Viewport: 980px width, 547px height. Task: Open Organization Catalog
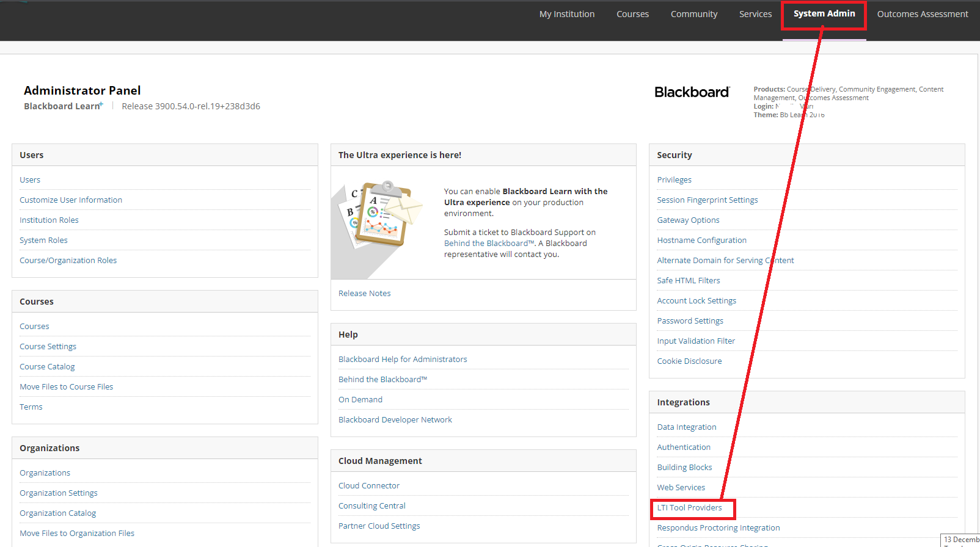[x=57, y=513]
